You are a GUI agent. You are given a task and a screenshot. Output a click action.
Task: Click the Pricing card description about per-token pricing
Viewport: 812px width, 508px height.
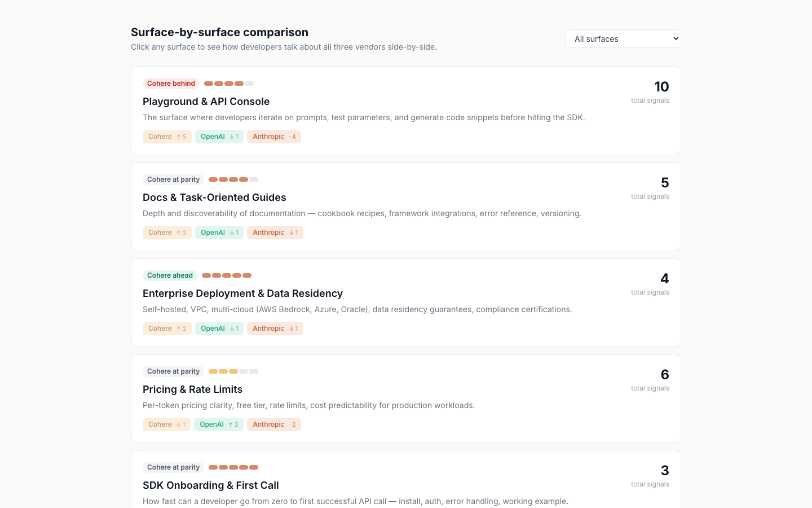[x=309, y=405]
